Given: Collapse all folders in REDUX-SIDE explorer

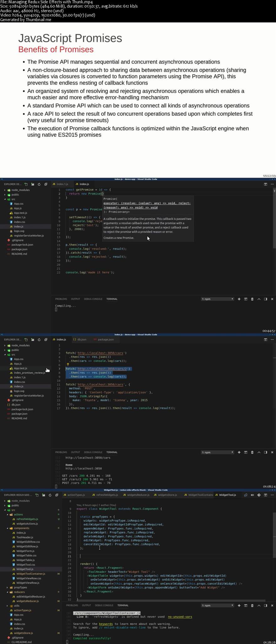Looking at the screenshot, I should click(57, 495).
